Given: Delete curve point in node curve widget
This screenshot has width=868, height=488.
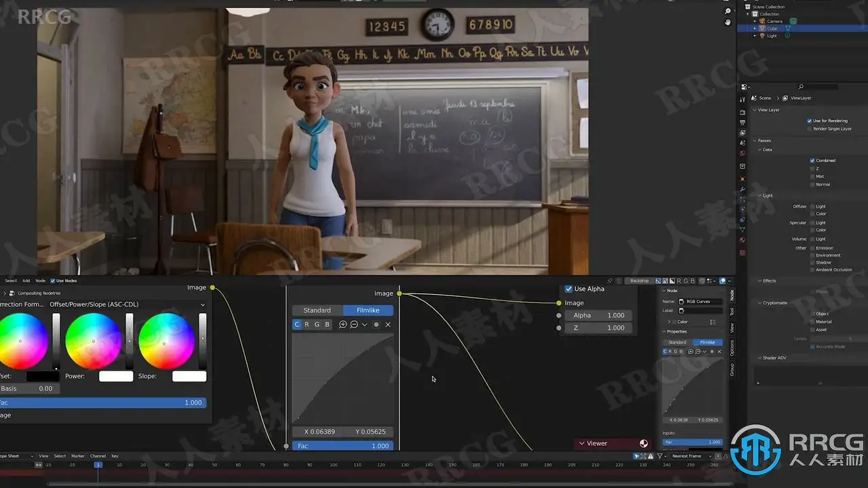Looking at the screenshot, I should coord(388,325).
